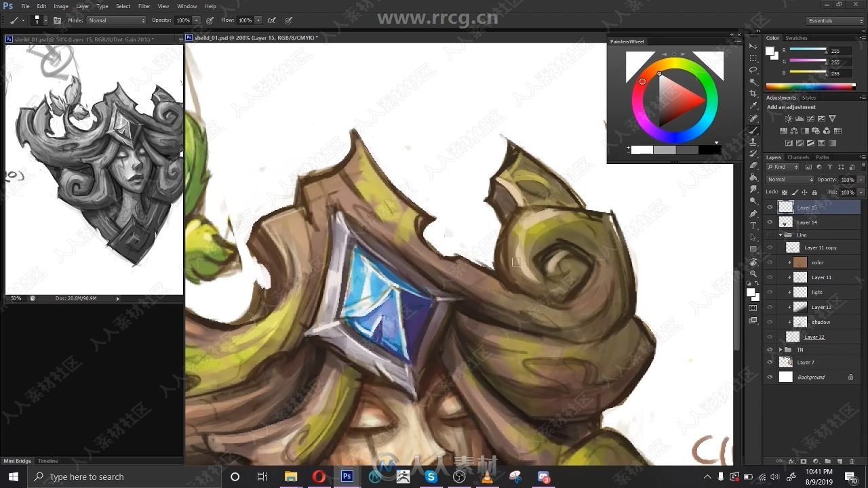Switch to the Channels tab

click(797, 157)
